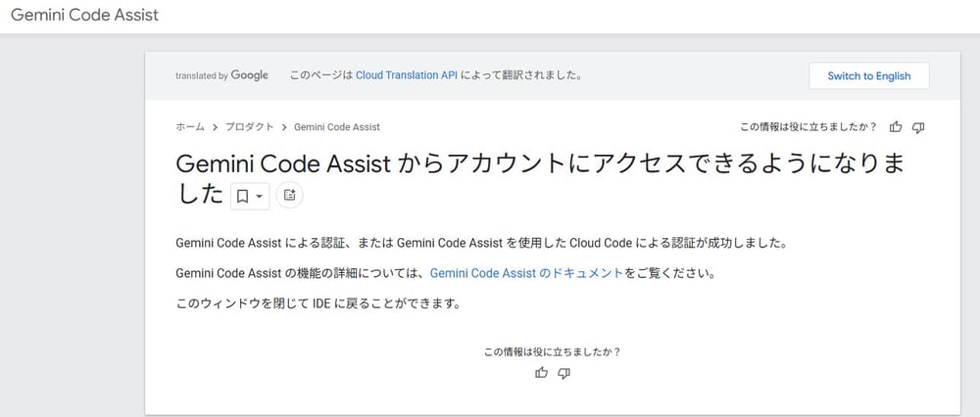Click thumbs down beside the top feedback question
980x417 pixels.
click(x=918, y=127)
